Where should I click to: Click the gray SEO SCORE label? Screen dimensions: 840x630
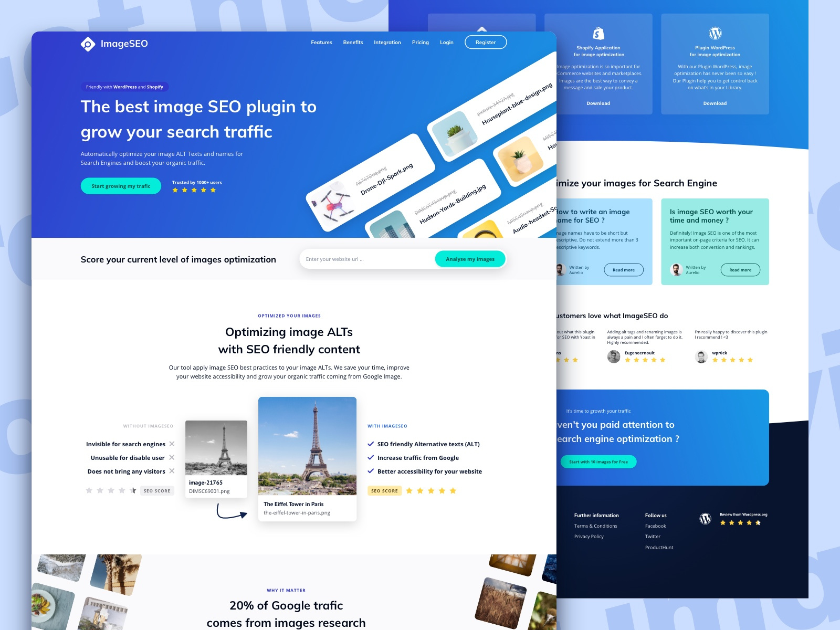point(157,491)
